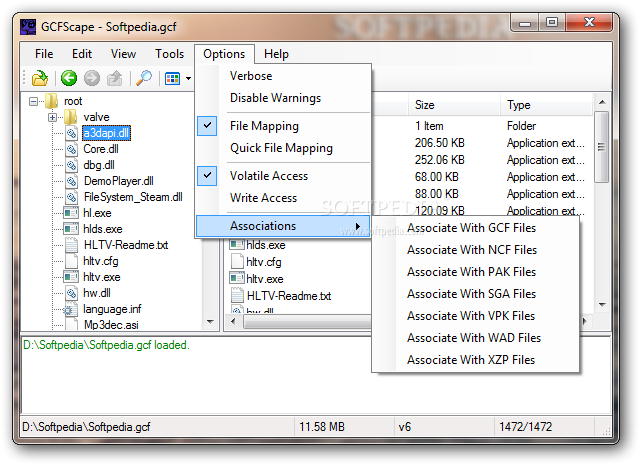Enable the Verbose option
640x465 pixels.
click(283, 76)
